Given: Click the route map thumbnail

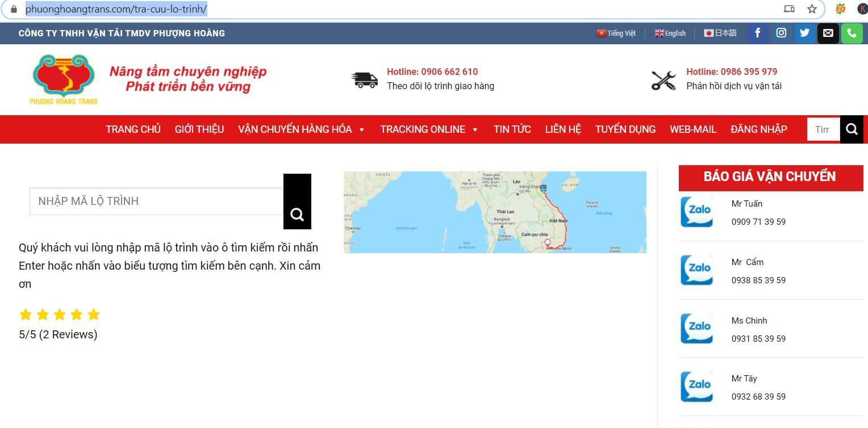Looking at the screenshot, I should 495,212.
